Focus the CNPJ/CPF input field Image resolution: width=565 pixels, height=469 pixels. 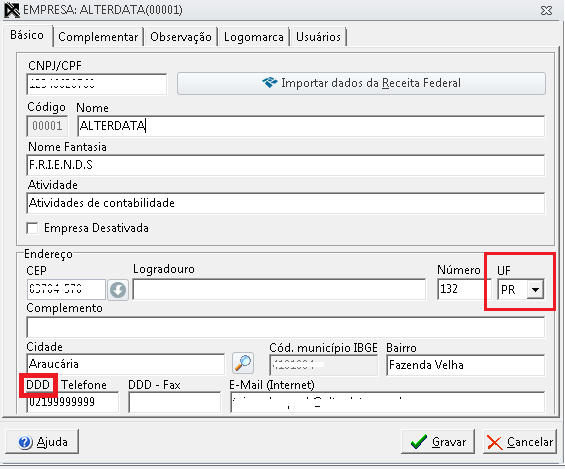pyautogui.click(x=97, y=84)
